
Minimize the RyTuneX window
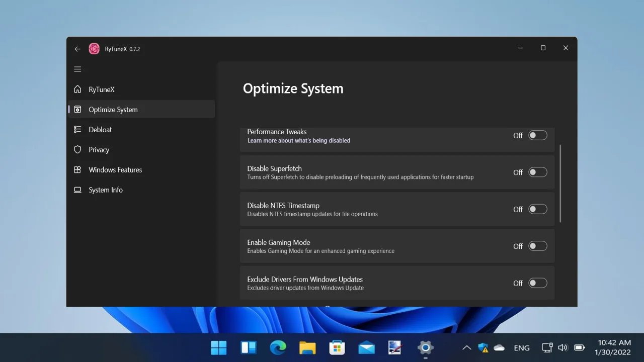tap(520, 48)
